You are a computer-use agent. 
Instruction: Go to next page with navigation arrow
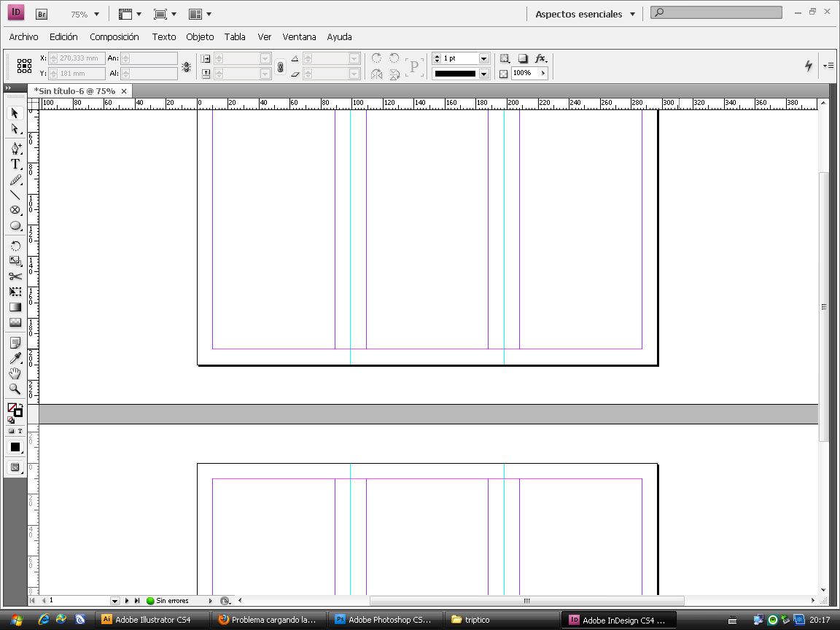128,600
